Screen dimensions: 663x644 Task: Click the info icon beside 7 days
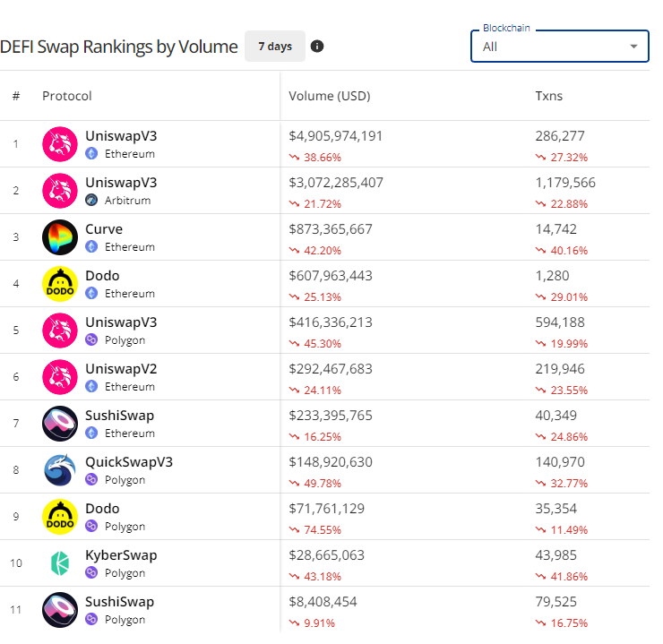[317, 47]
